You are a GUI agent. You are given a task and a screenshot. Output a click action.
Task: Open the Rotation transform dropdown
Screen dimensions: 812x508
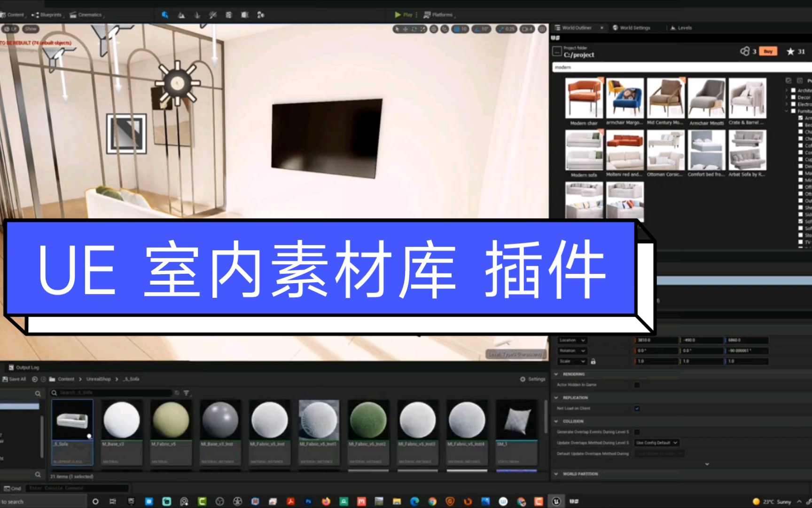pyautogui.click(x=572, y=350)
